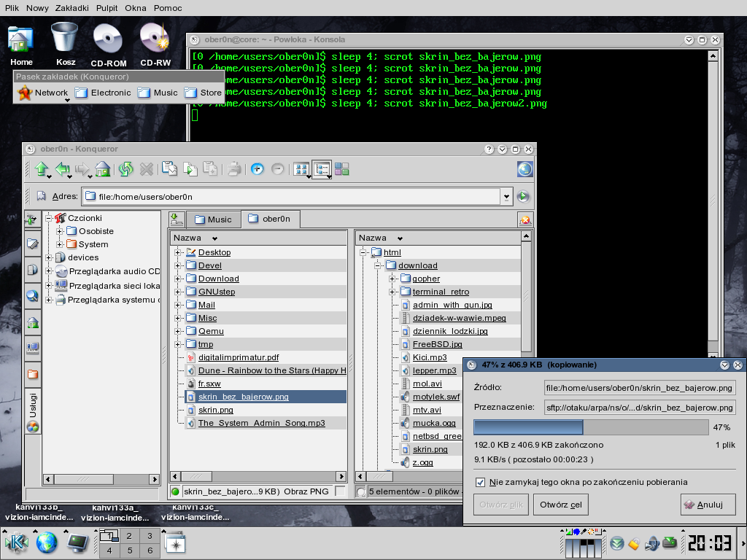Open the K menu in the panel
Screen dimensions: 747x560
point(16,542)
